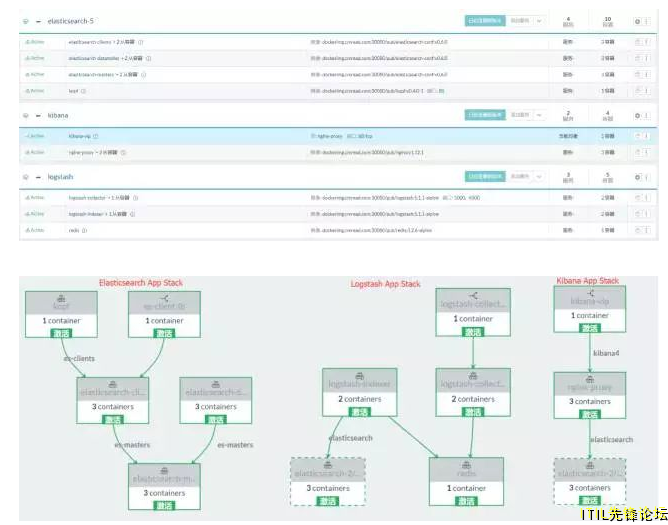
Task: Open more-actions menu for kibana stack
Action: click(647, 115)
